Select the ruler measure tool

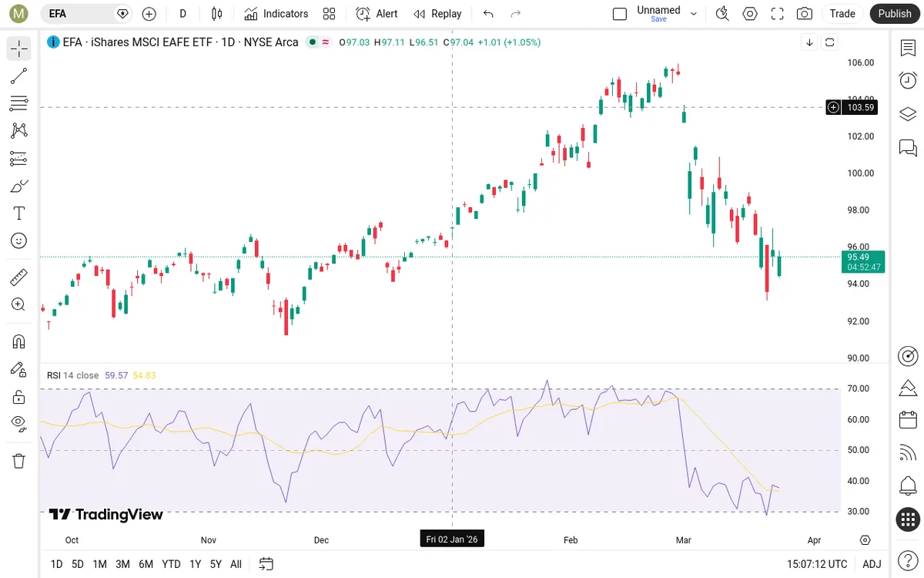pos(19,277)
